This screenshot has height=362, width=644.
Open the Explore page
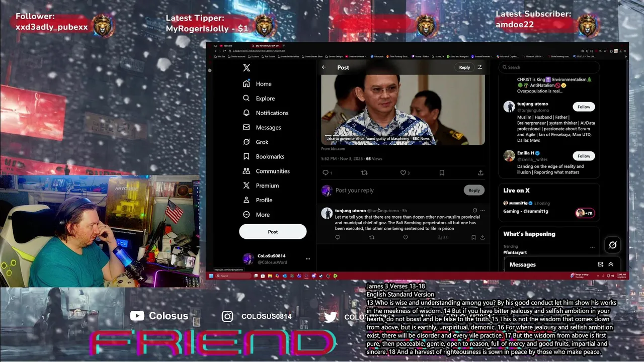259,99
